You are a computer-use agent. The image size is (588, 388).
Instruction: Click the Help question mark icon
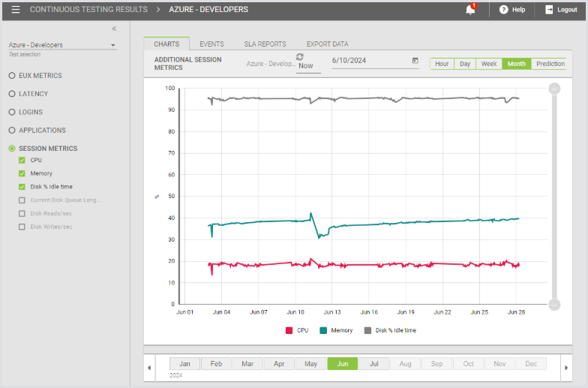point(504,10)
